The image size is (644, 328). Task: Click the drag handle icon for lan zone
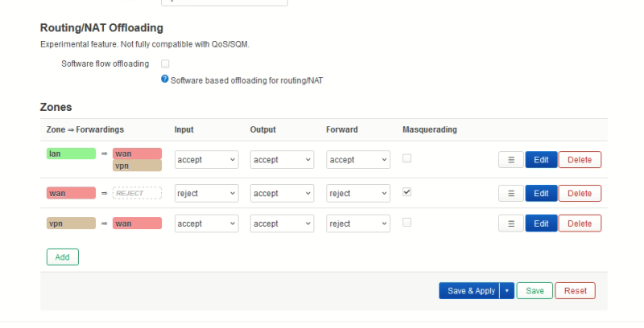(x=511, y=160)
